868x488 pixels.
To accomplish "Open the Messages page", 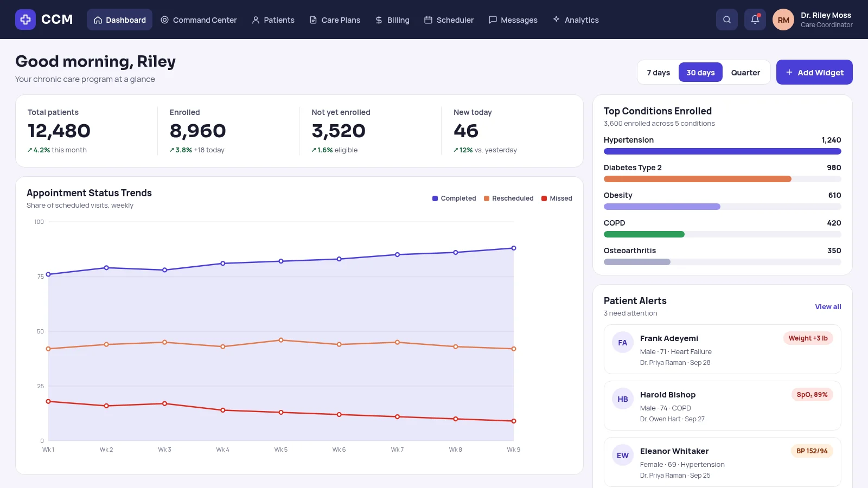I will (x=513, y=20).
